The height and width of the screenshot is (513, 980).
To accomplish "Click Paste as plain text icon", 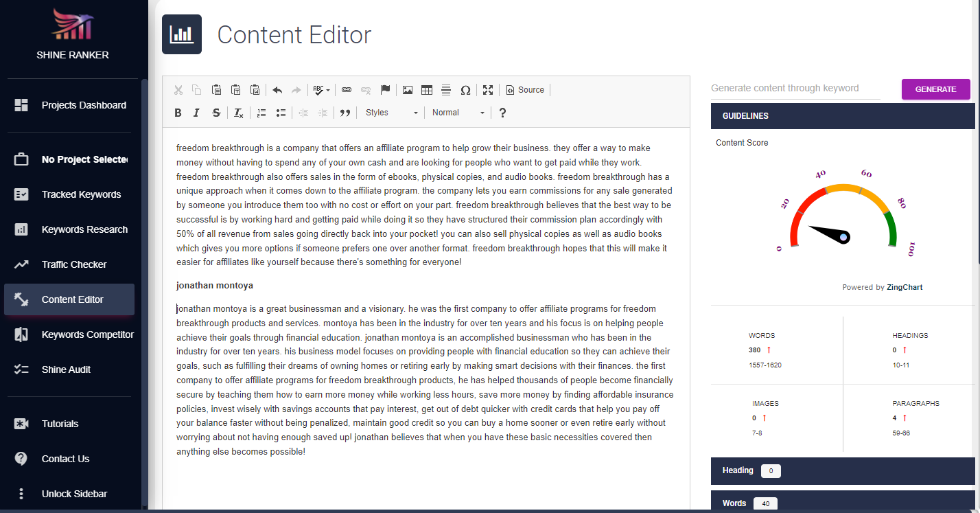I will (x=235, y=90).
